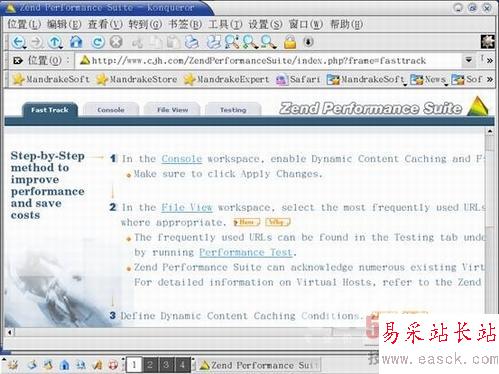Screen dimensions: 499x374
Task: Click the animated gear Konqueror icon
Action: 487,42
